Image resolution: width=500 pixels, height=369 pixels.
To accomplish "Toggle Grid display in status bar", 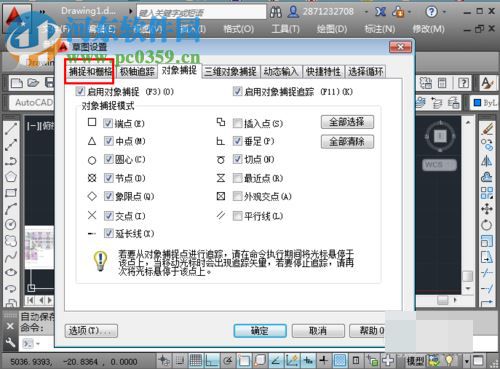I will (x=196, y=360).
